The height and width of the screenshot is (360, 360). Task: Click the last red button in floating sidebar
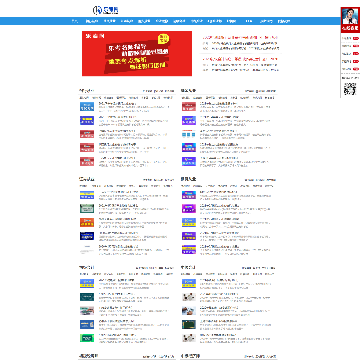click(x=356, y=69)
